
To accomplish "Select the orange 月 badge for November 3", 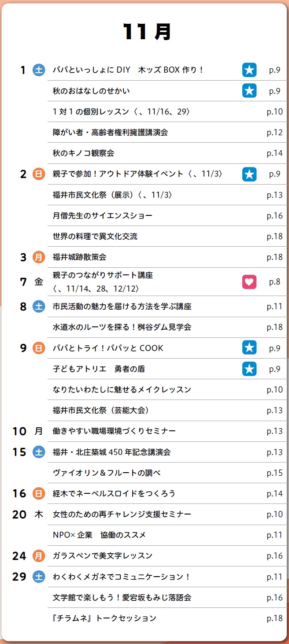I will pos(39,257).
